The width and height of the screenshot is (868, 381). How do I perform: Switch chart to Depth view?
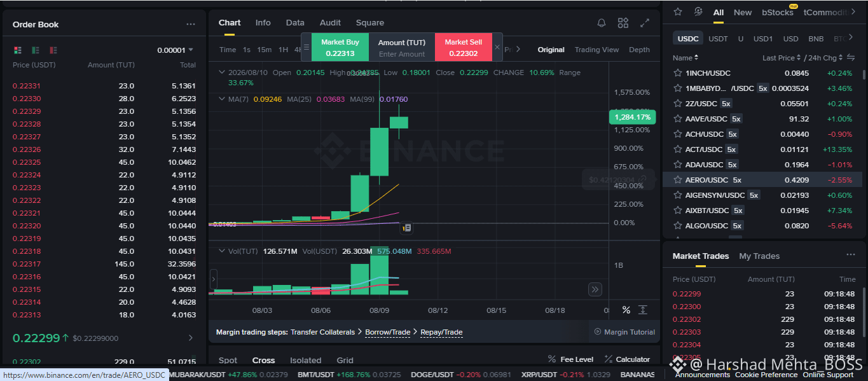pos(639,50)
